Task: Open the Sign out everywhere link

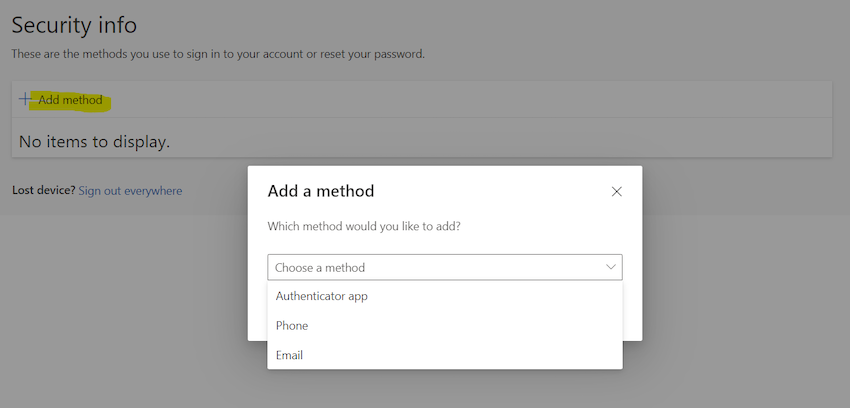Action: click(x=130, y=190)
